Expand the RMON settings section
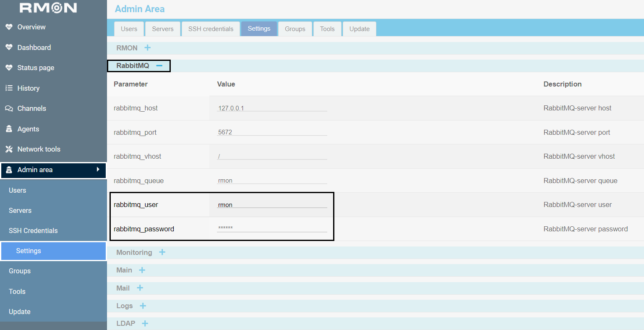The width and height of the screenshot is (644, 330). tap(147, 48)
